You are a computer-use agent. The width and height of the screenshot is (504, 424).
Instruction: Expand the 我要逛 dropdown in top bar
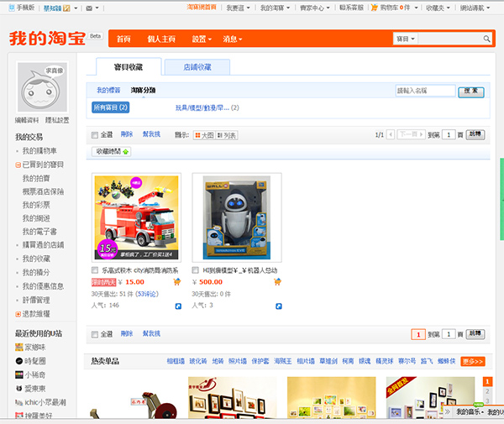point(239,8)
